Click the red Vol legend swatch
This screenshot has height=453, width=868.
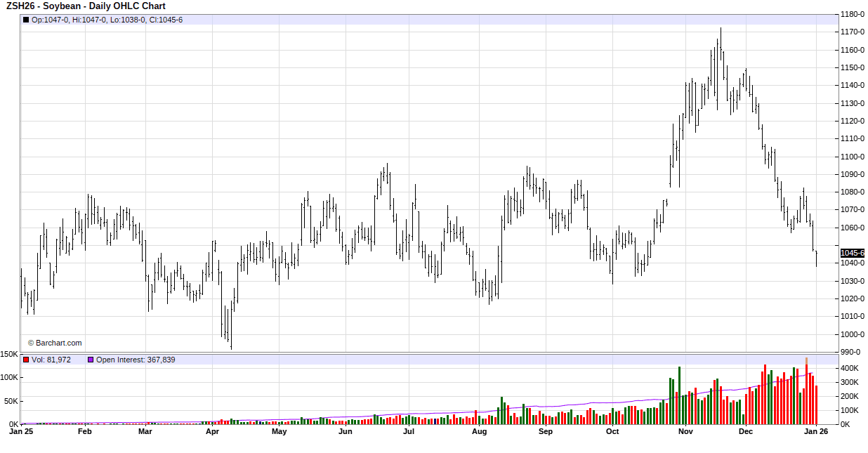[26, 360]
